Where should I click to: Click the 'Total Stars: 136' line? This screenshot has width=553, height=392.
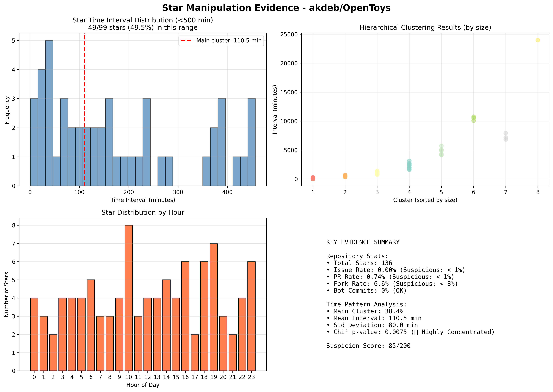(x=359, y=263)
